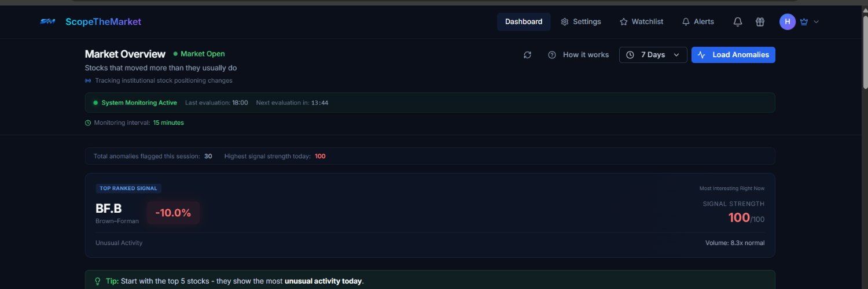Image resolution: width=868 pixels, height=289 pixels.
Task: Click the Volume 8.3x normal text
Action: coord(735,243)
